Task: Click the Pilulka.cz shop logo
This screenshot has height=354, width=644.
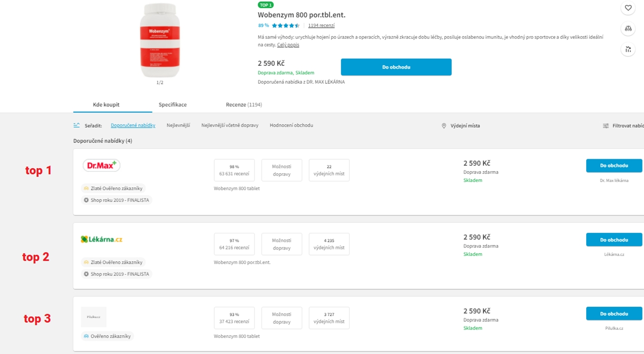Action: click(94, 317)
